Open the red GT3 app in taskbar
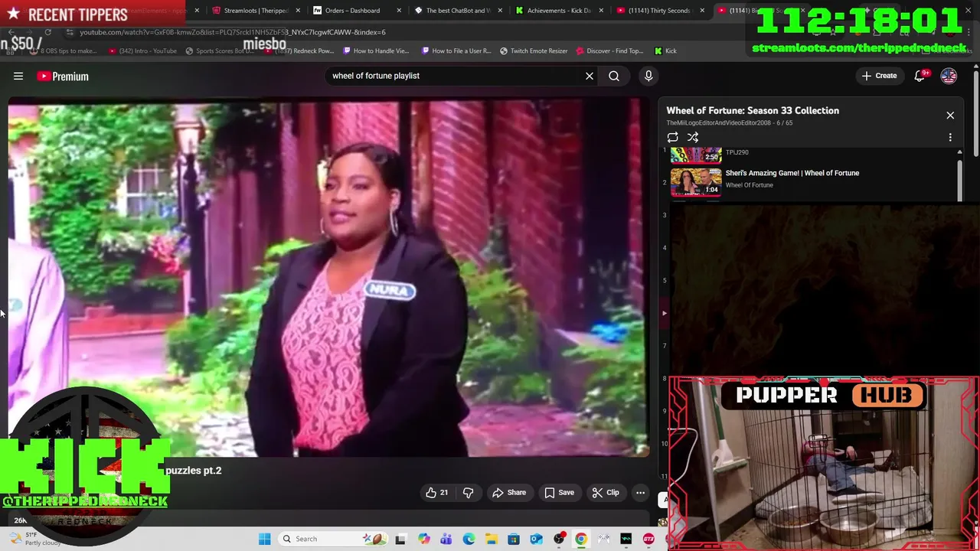 [x=648, y=539]
